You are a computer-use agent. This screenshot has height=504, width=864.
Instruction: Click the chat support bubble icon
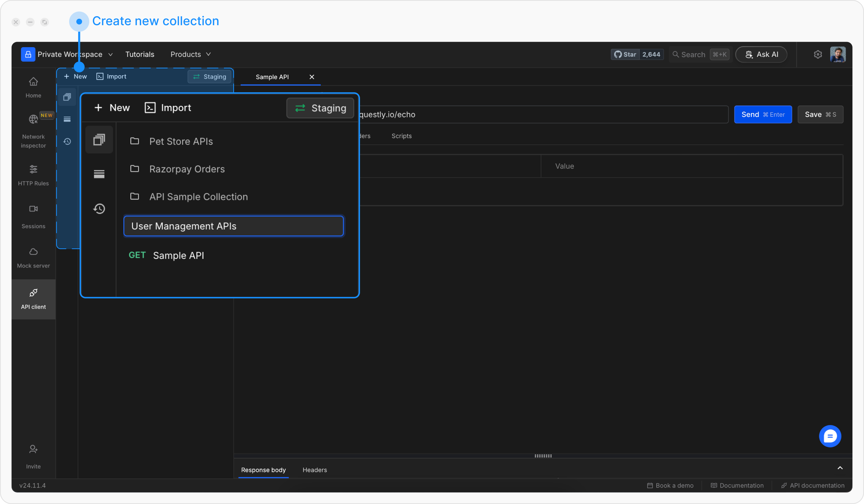pyautogui.click(x=830, y=436)
